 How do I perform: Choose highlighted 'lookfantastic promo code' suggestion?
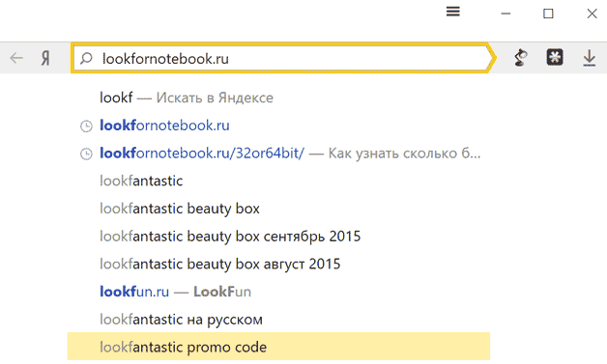pos(278,347)
